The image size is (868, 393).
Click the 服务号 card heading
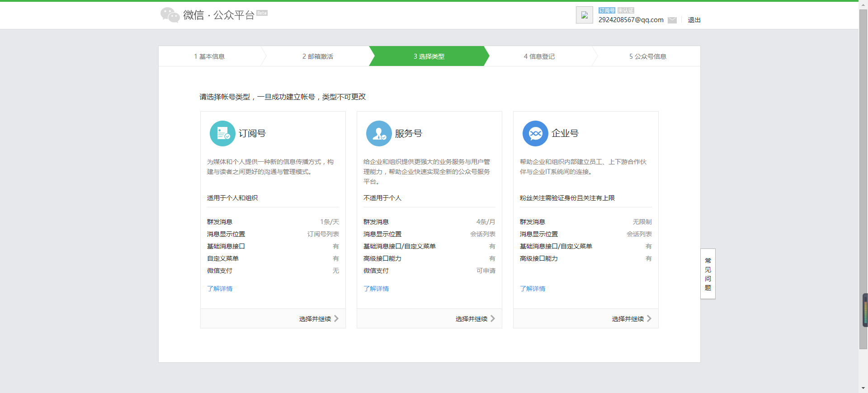pyautogui.click(x=409, y=133)
